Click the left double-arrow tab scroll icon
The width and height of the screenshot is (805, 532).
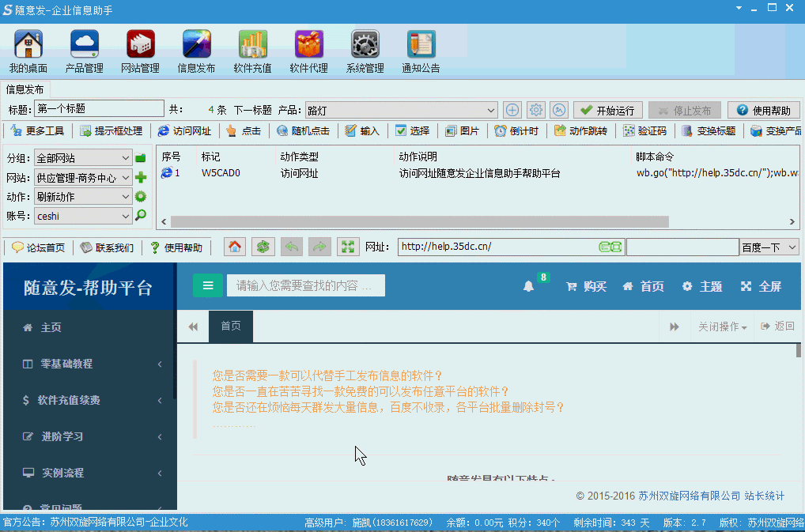(193, 326)
